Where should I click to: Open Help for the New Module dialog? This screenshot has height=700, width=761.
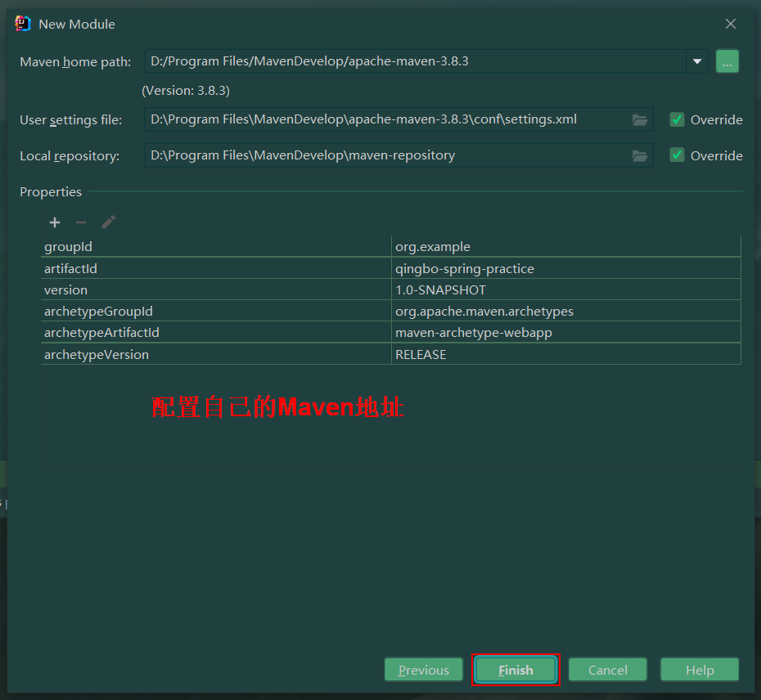(700, 669)
